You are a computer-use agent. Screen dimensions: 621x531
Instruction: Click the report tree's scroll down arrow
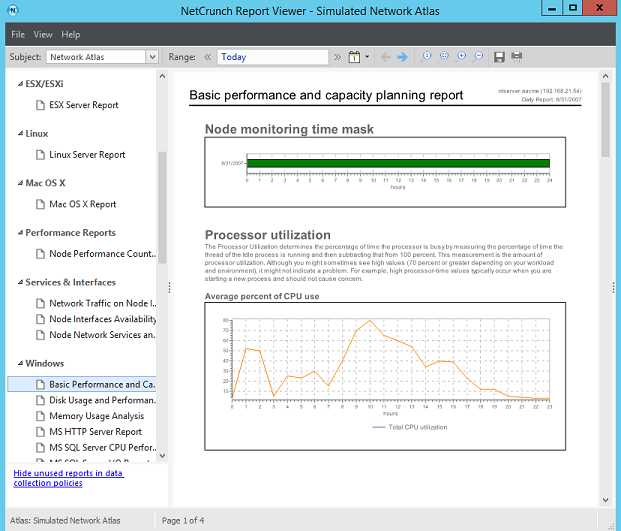(162, 456)
